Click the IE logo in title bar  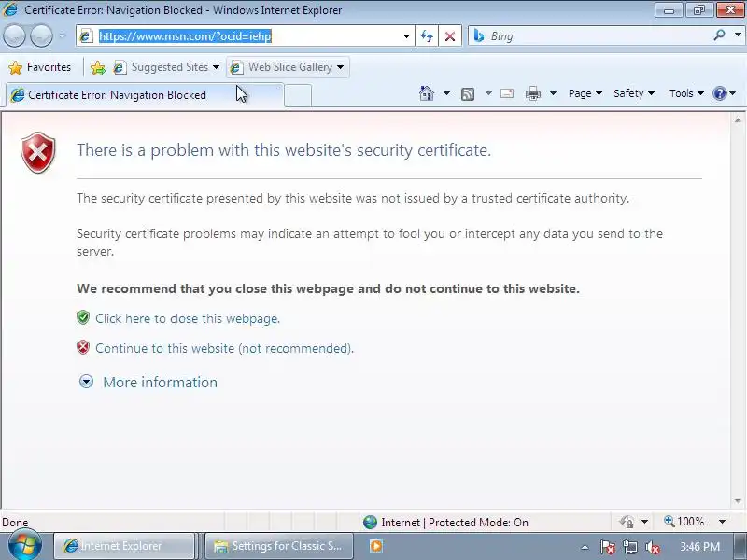[x=10, y=9]
